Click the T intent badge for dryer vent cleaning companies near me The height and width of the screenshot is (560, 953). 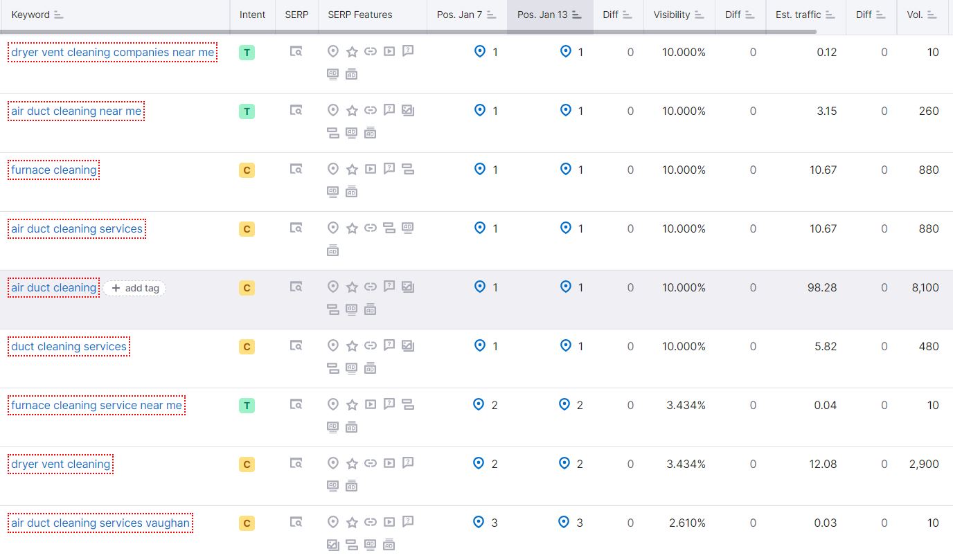coord(247,53)
